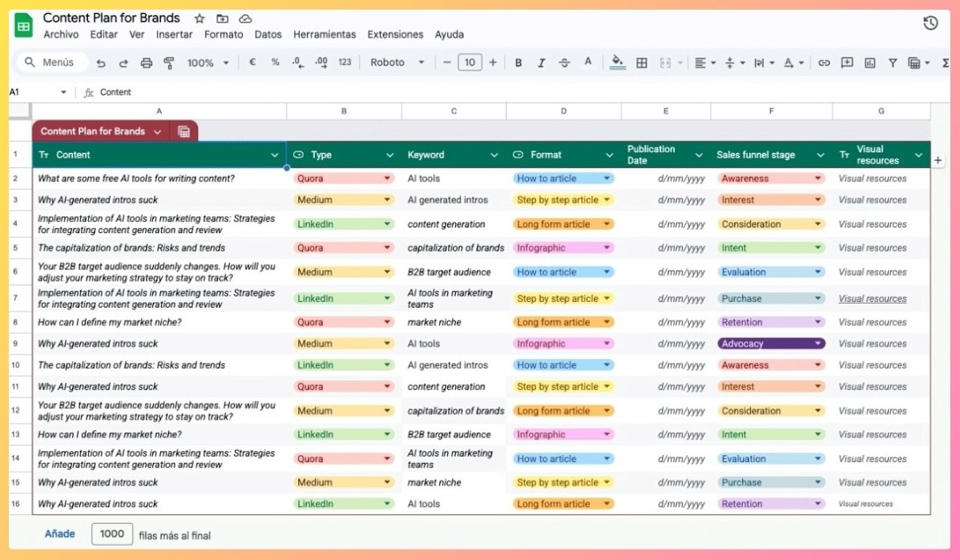Open the Insertar menu

coord(174,34)
